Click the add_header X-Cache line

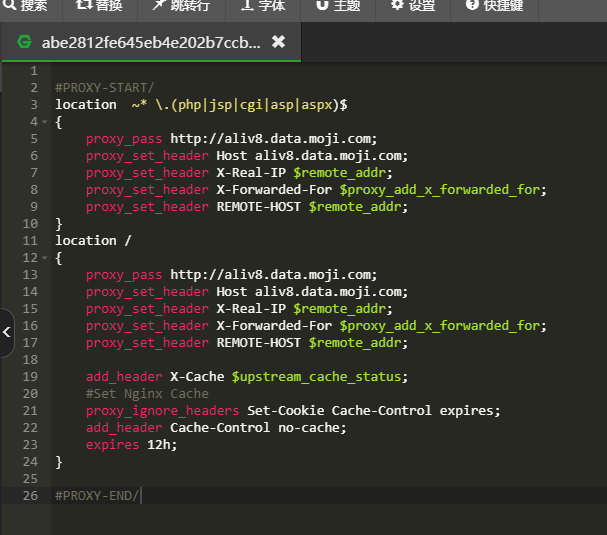[x=243, y=376]
